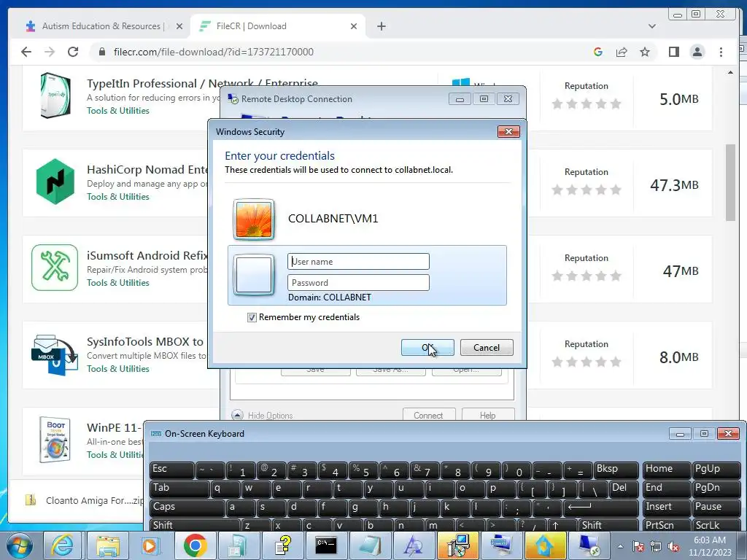This screenshot has width=747, height=560.
Task: Click the HashiCorp Nomad listing title
Action: [147, 169]
